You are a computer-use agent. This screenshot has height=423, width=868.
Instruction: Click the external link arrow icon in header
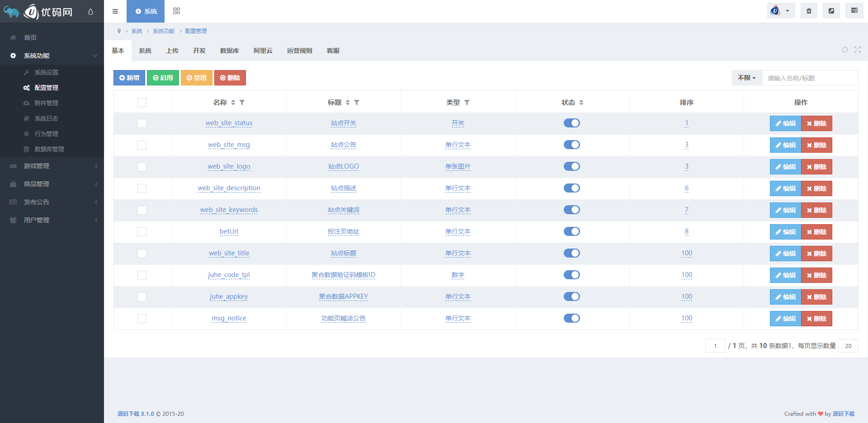click(831, 10)
